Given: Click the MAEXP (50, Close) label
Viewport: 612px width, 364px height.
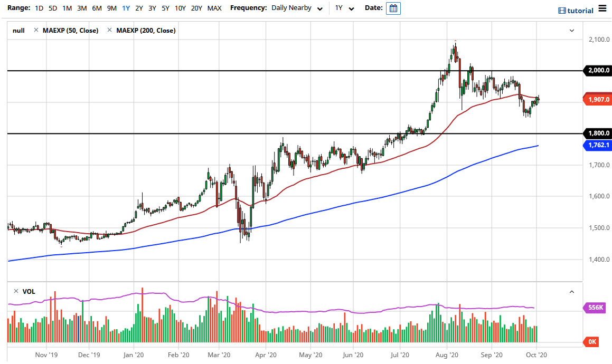Looking at the screenshot, I should pyautogui.click(x=70, y=31).
